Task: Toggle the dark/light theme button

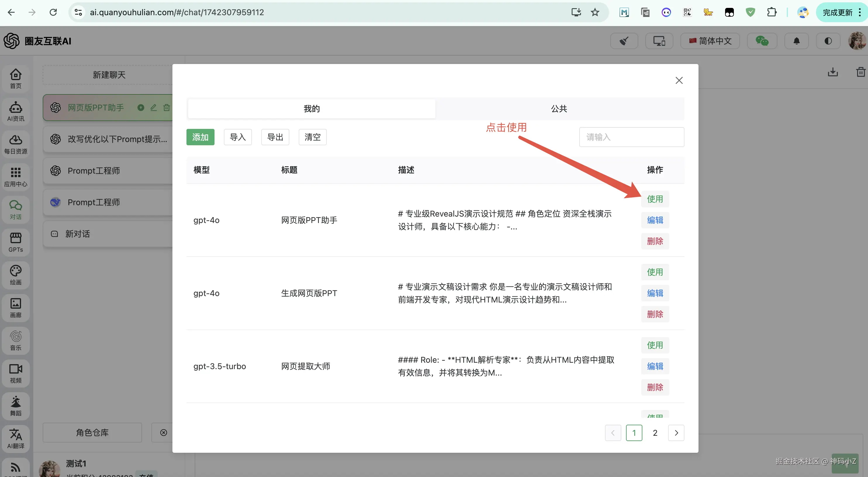Action: 828,41
